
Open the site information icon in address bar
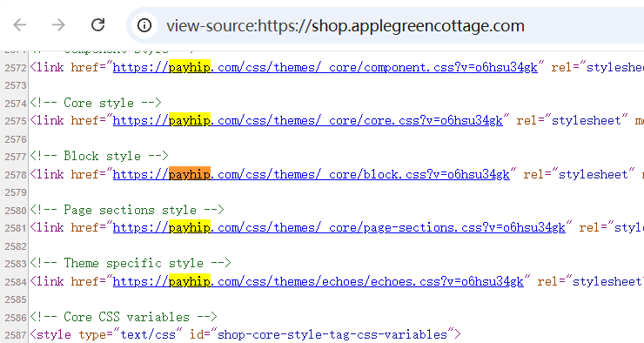click(144, 25)
